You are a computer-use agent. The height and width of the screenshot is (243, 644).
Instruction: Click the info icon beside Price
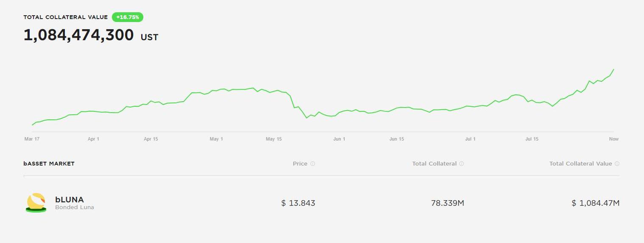[x=313, y=164]
